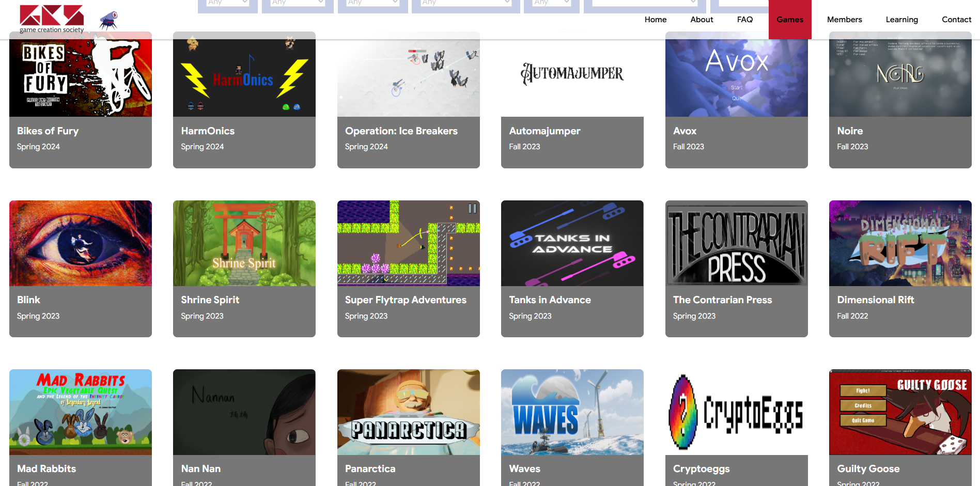Click the Game Creation Society logo
Screen dimensions: 980x486
(52, 19)
